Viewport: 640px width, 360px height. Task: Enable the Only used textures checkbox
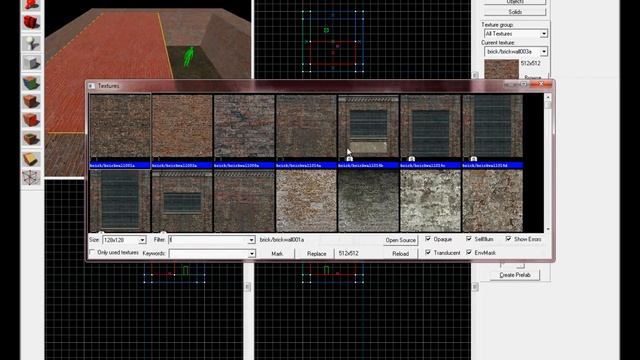pyautogui.click(x=92, y=253)
